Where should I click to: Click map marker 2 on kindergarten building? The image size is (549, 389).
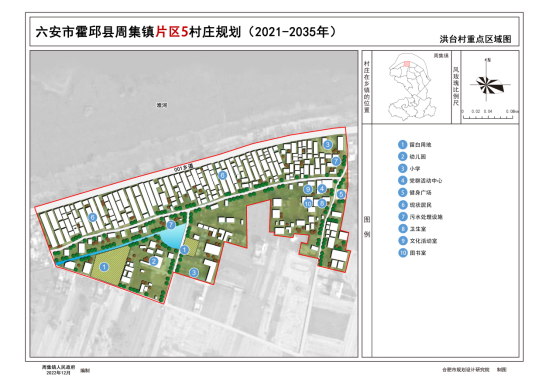coord(153,261)
